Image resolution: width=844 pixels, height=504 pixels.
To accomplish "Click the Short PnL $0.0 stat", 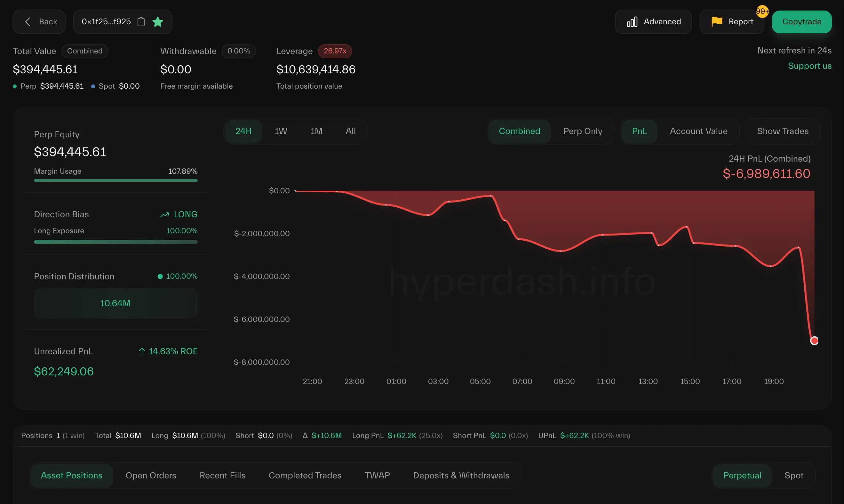I will 490,436.
